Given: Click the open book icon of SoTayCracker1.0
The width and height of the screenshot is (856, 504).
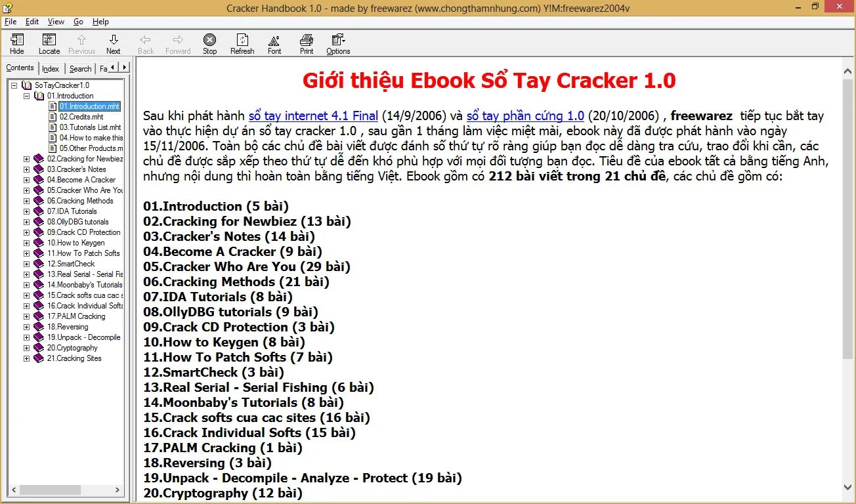Looking at the screenshot, I should [27, 85].
